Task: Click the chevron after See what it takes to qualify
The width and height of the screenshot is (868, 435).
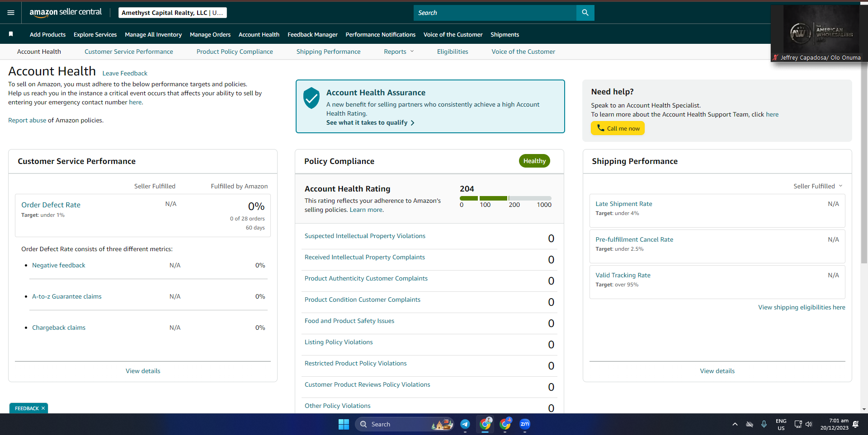Action: pos(412,123)
